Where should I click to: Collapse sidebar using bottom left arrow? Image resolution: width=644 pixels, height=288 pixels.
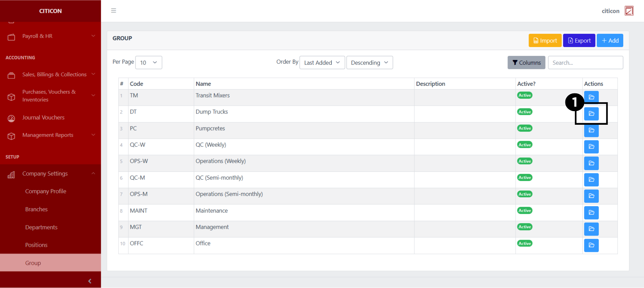[x=90, y=281]
